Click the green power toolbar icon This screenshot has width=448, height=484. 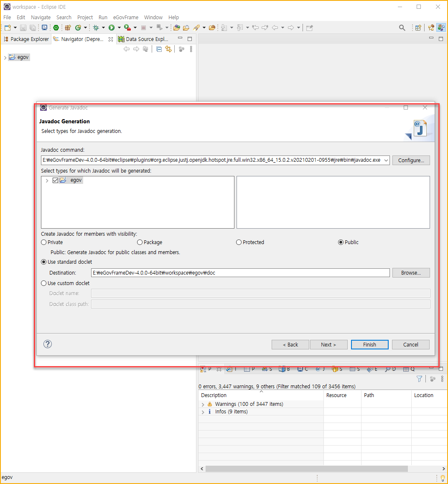[x=56, y=28]
